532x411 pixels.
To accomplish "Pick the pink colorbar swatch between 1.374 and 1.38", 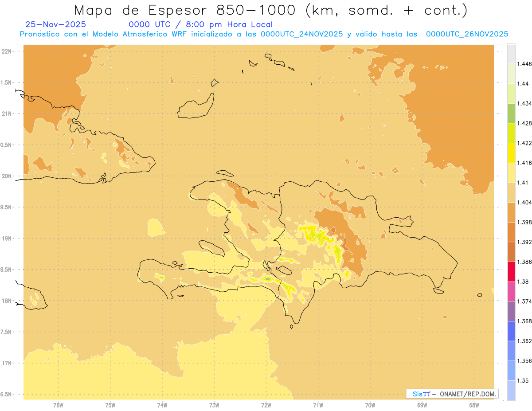I will point(511,291).
